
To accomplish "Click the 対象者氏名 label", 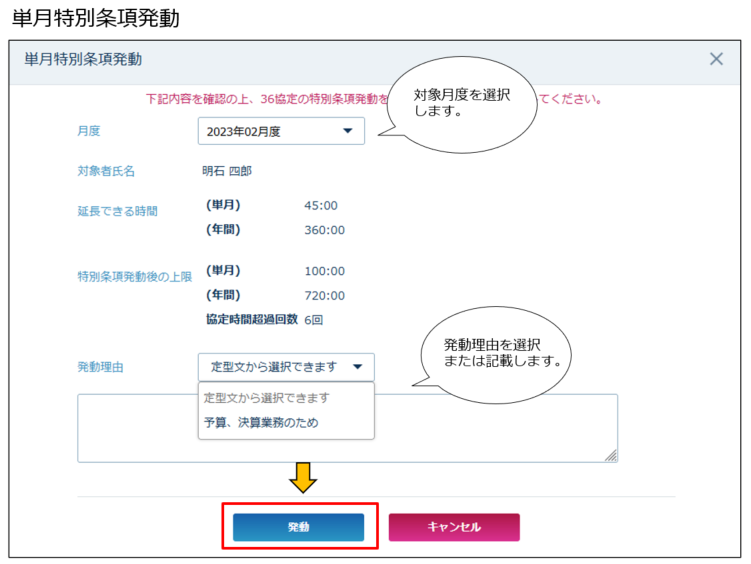I will [106, 171].
